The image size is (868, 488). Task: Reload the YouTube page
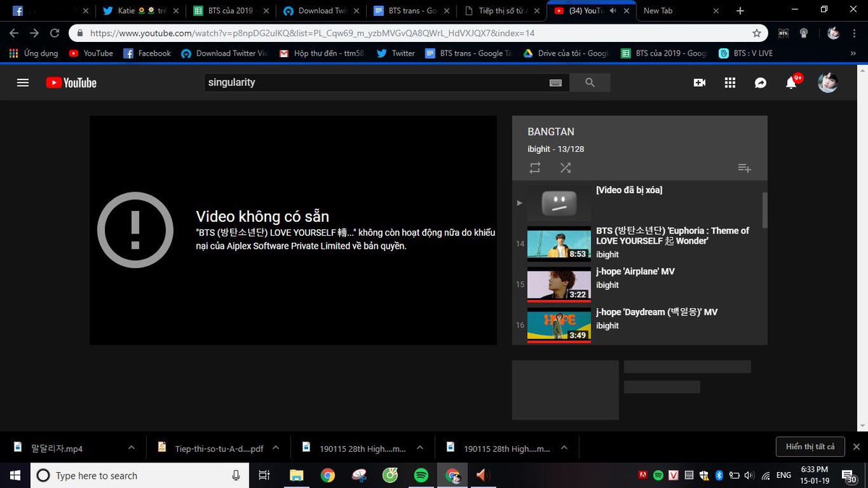[x=54, y=33]
